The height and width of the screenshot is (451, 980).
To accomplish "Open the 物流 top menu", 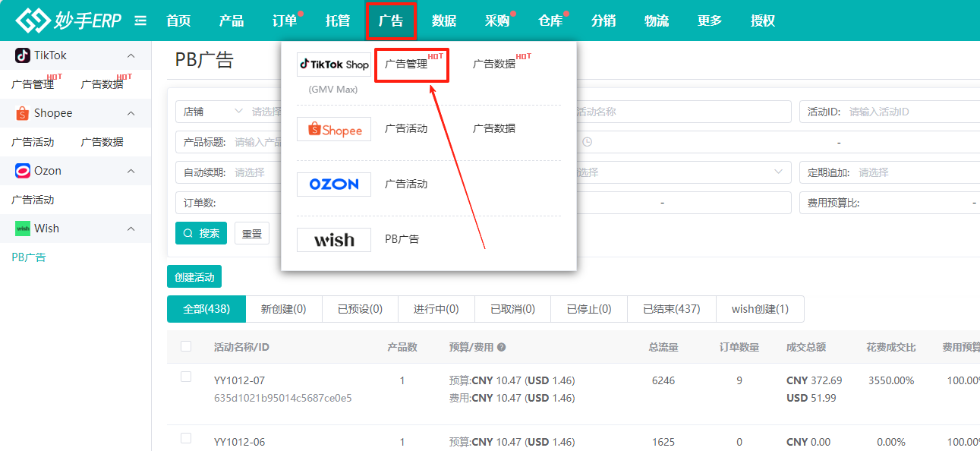I will click(x=657, y=20).
